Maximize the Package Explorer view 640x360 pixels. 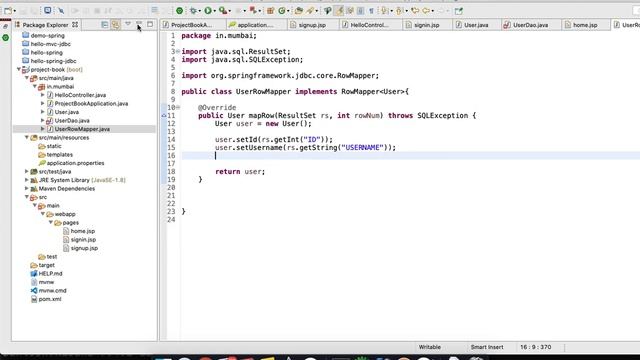150,24
